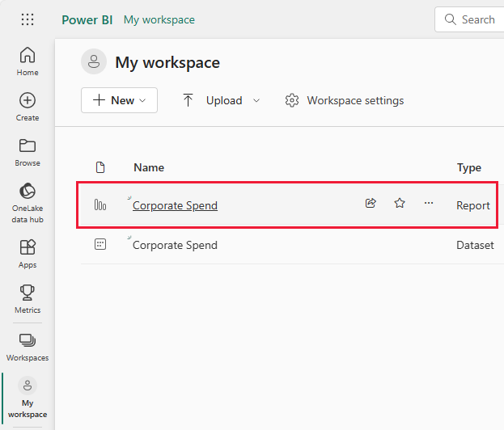The width and height of the screenshot is (504, 430).
Task: Share the Corporate Spend report
Action: point(371,204)
